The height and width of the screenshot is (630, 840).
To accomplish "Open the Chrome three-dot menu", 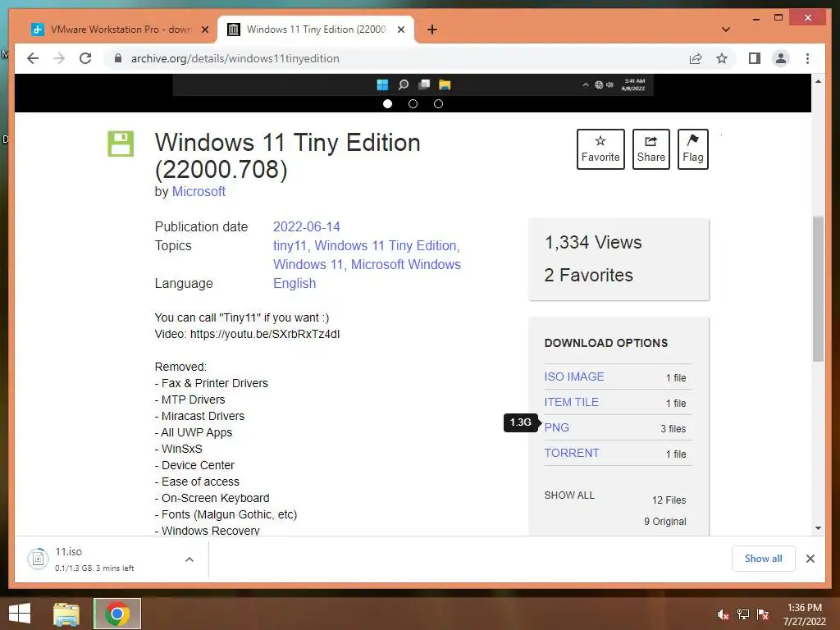I will point(807,58).
